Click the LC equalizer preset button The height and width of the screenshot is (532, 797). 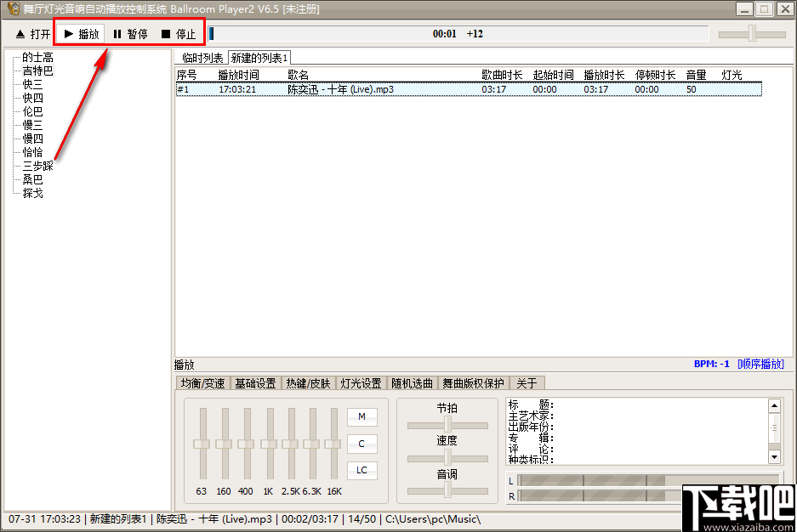pos(361,471)
